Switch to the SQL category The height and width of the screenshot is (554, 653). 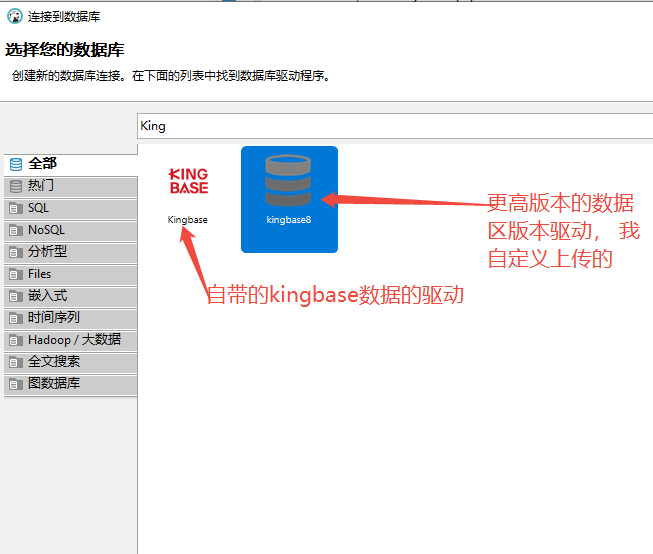pos(70,208)
